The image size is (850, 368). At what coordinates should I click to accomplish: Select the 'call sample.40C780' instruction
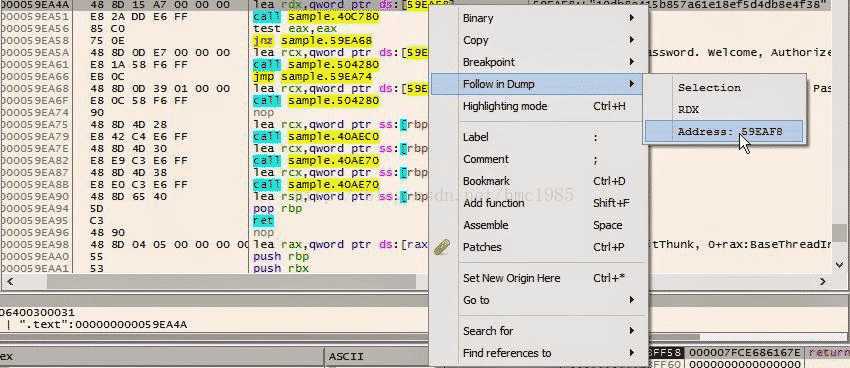[x=316, y=16]
